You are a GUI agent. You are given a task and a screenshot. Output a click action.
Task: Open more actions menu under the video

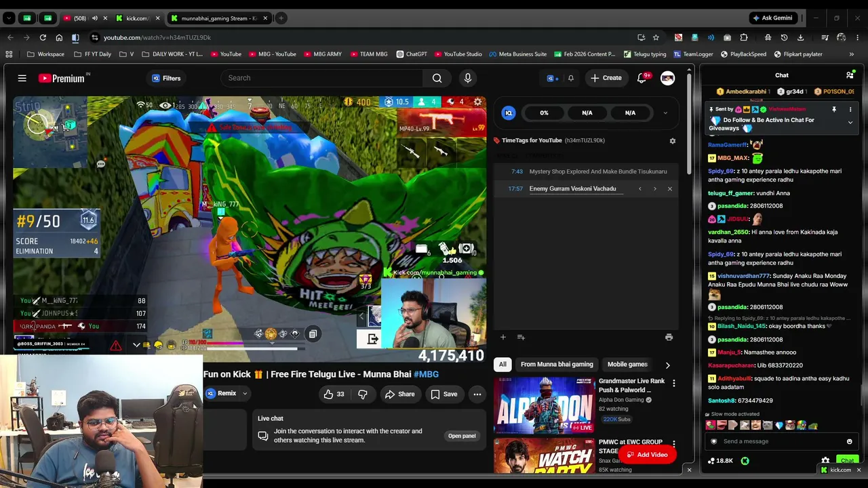click(477, 394)
